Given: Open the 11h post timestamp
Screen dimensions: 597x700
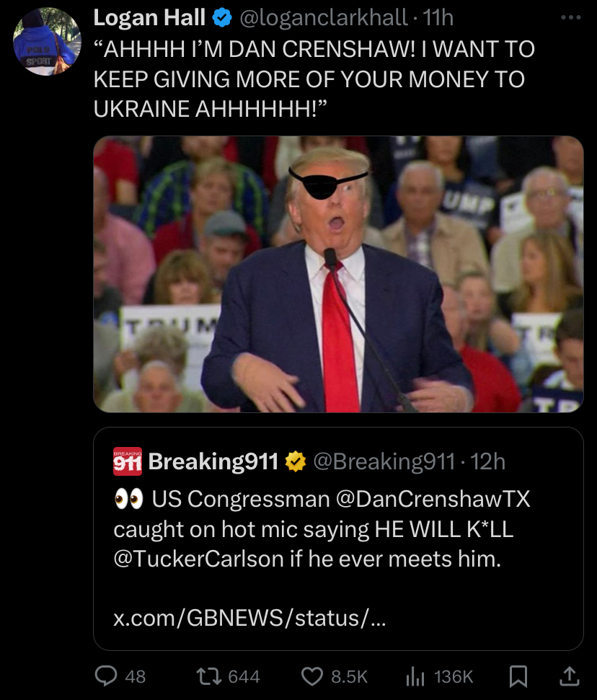Looking at the screenshot, I should tap(438, 18).
